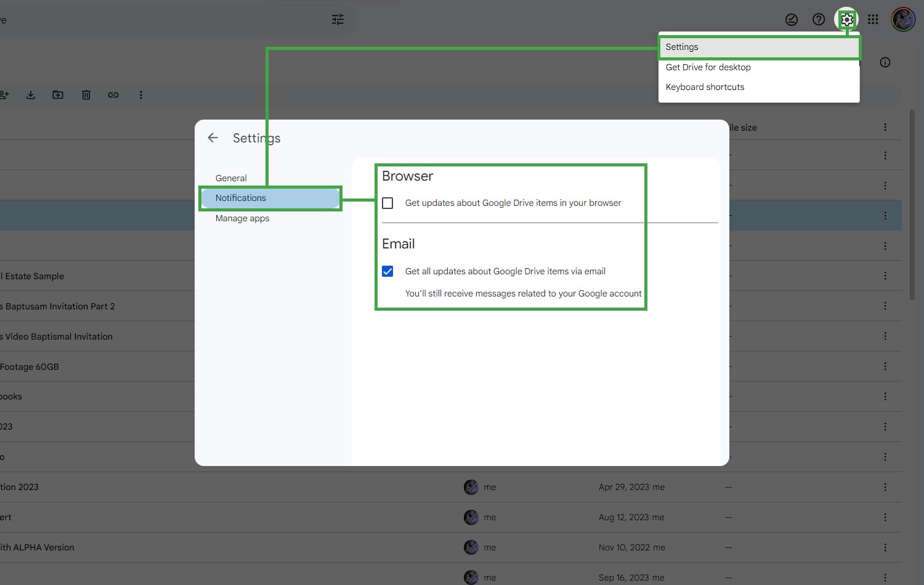Enable browser updates for Drive items
Screen dimensions: 924x585
tap(387, 203)
